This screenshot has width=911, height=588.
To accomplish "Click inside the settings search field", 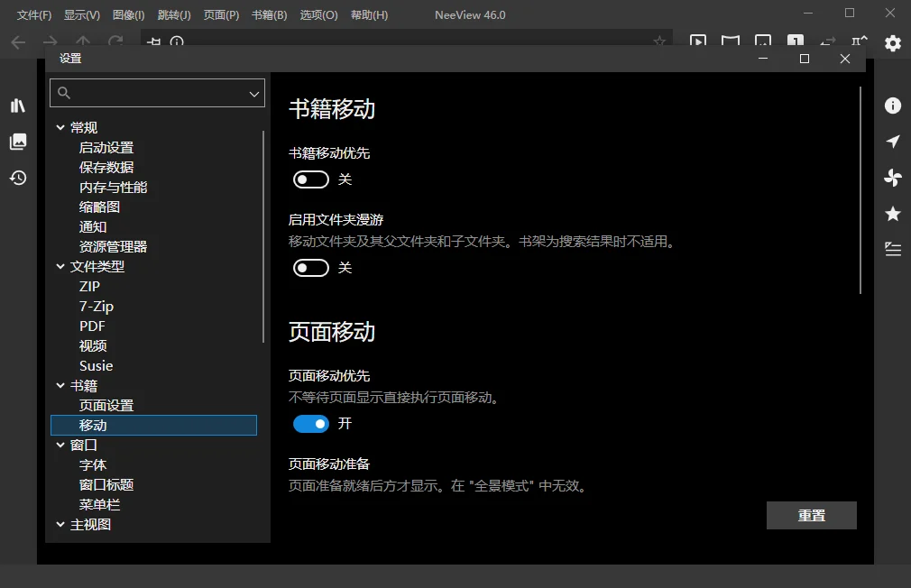I will pyautogui.click(x=157, y=93).
